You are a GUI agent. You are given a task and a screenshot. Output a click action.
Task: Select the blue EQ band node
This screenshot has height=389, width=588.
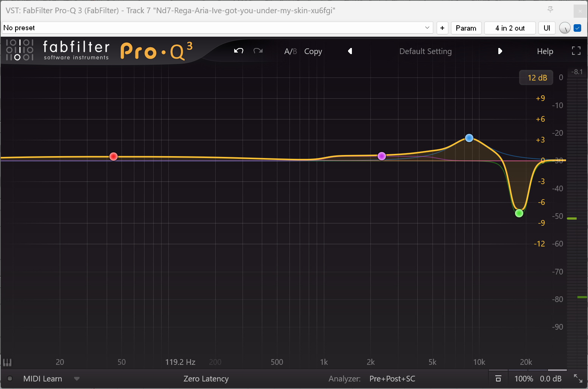click(x=469, y=138)
